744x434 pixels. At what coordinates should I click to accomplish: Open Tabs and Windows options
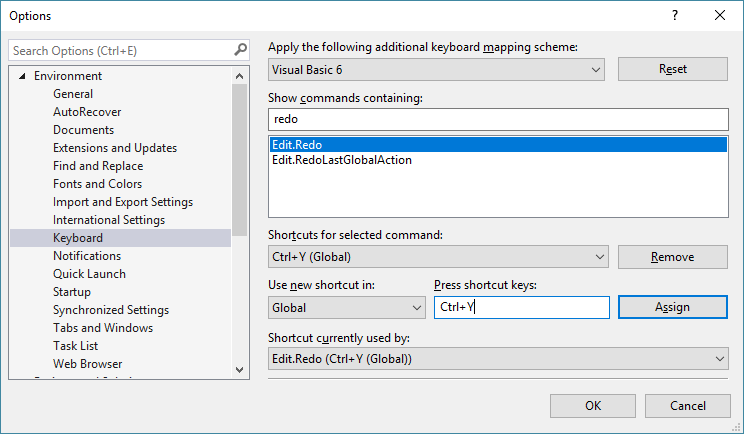pyautogui.click(x=103, y=328)
